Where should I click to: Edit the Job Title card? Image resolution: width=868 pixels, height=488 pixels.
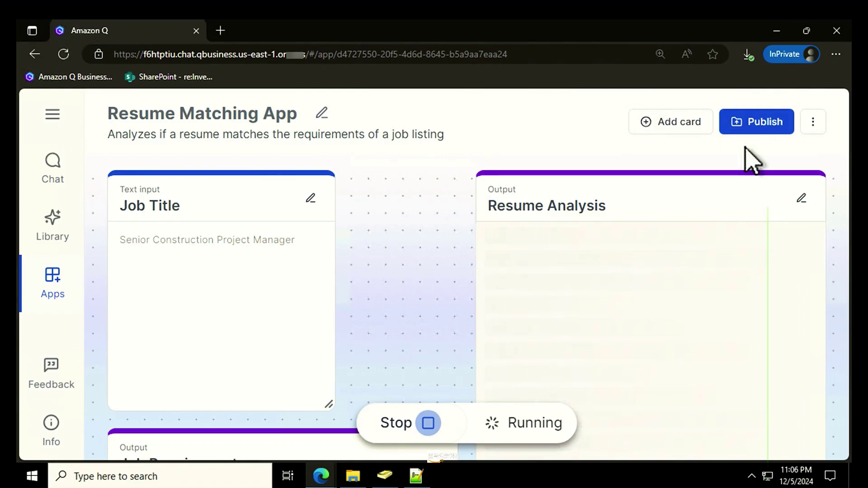[311, 198]
